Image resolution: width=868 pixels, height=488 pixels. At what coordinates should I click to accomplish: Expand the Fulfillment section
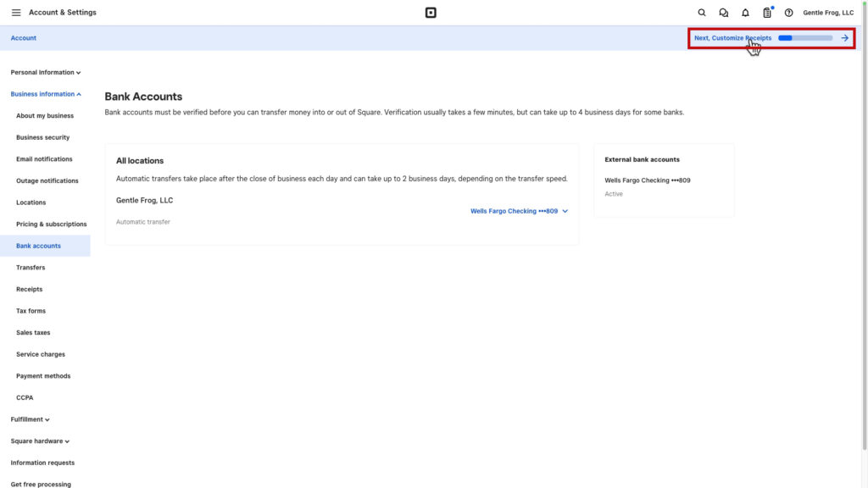(x=31, y=419)
